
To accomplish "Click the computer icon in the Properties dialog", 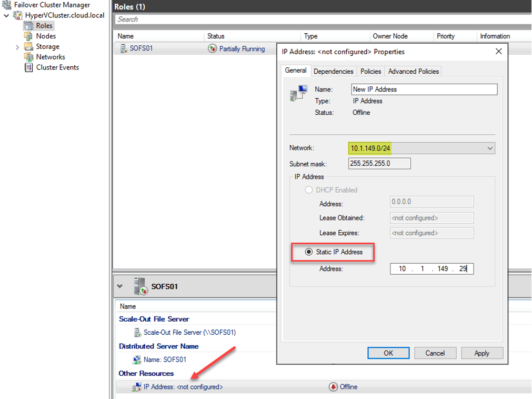I will pyautogui.click(x=298, y=93).
